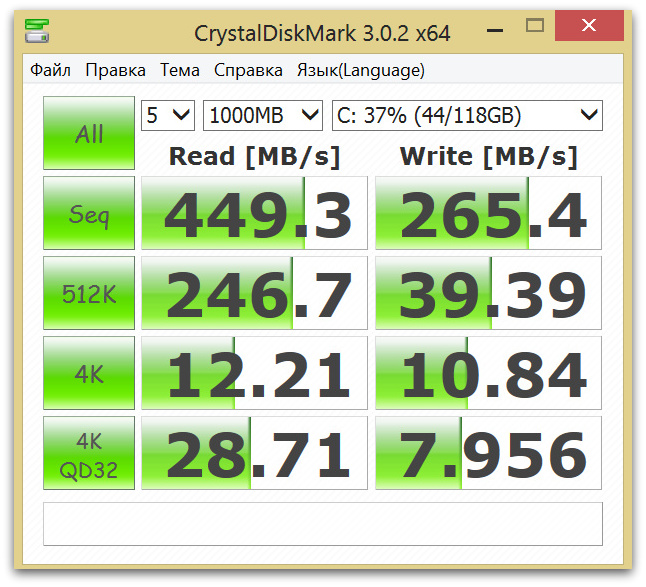The height and width of the screenshot is (587, 646).
Task: Expand the C: 37% drive selection dropdown
Action: tap(467, 115)
